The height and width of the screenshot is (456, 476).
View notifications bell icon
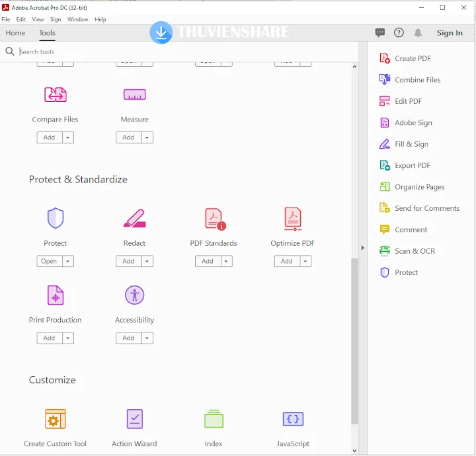[x=418, y=32]
